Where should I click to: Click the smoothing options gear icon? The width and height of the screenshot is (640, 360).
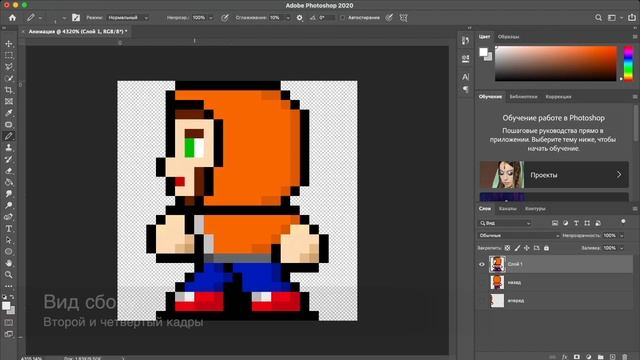pyautogui.click(x=300, y=18)
